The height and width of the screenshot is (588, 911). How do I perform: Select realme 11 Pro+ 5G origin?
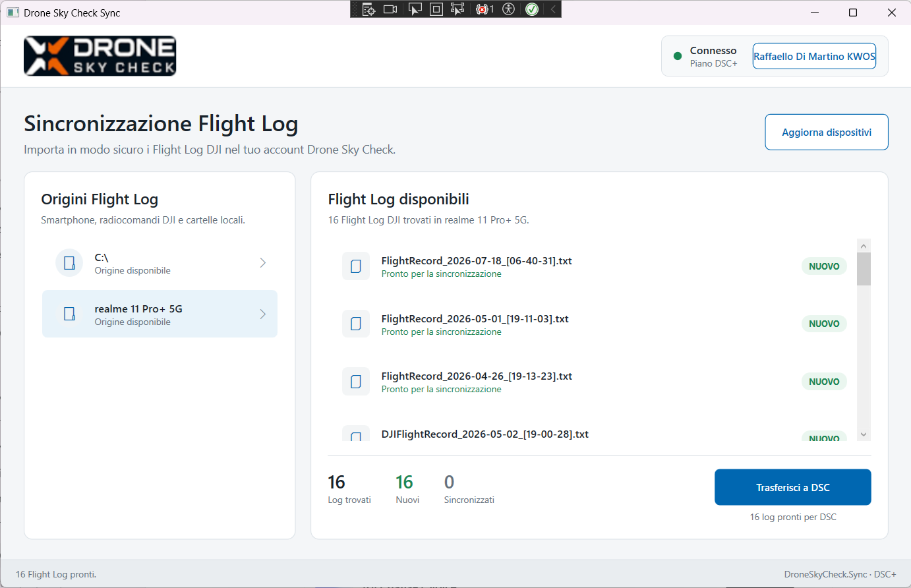pyautogui.click(x=160, y=314)
